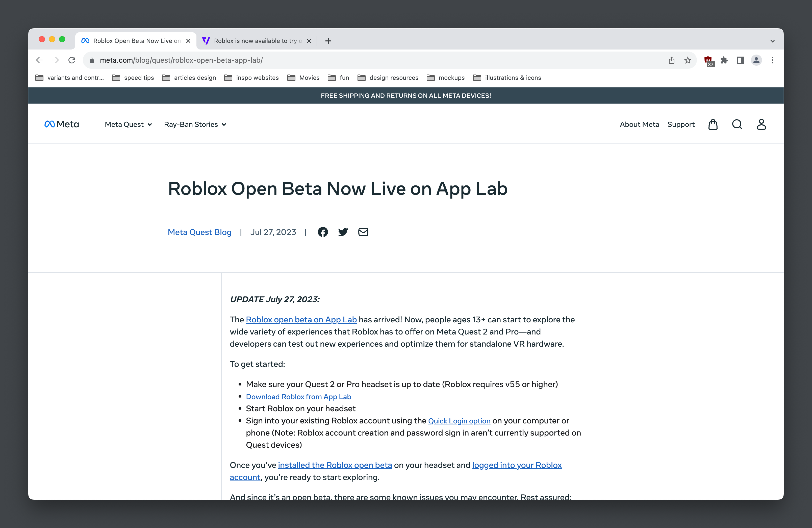This screenshot has height=528, width=812.
Task: Toggle the browser side panel icon
Action: click(740, 60)
